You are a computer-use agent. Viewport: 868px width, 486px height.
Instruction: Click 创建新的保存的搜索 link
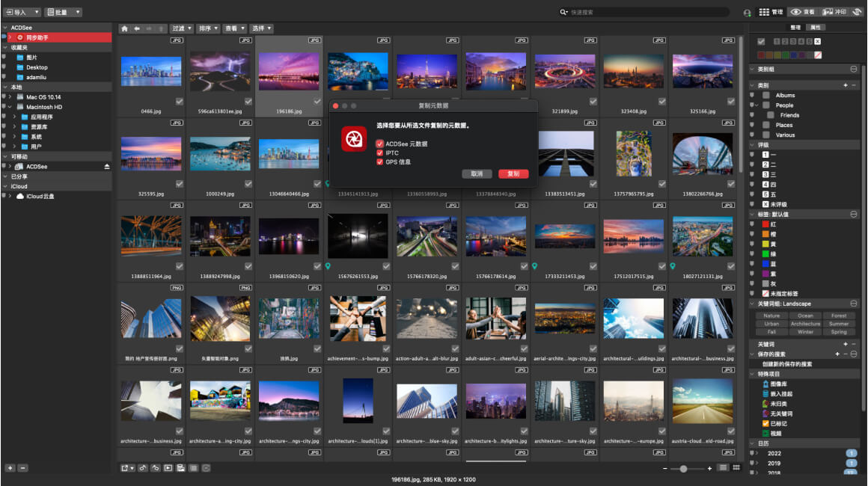(x=786, y=364)
